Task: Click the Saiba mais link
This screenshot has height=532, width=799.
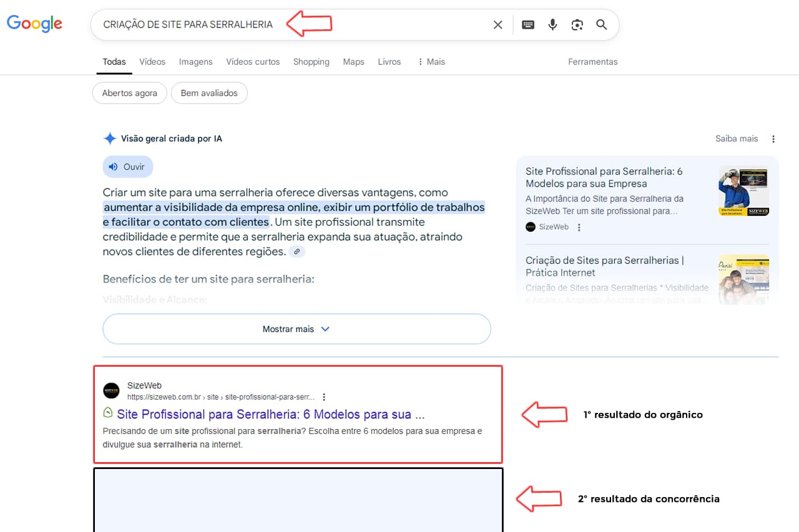Action: pos(736,138)
